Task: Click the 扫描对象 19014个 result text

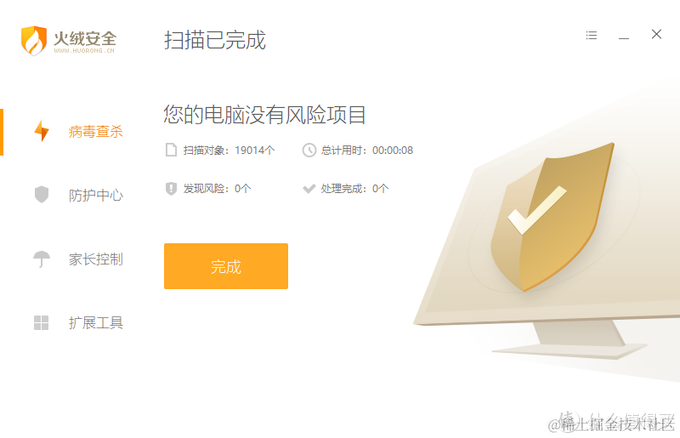Action: click(x=229, y=150)
